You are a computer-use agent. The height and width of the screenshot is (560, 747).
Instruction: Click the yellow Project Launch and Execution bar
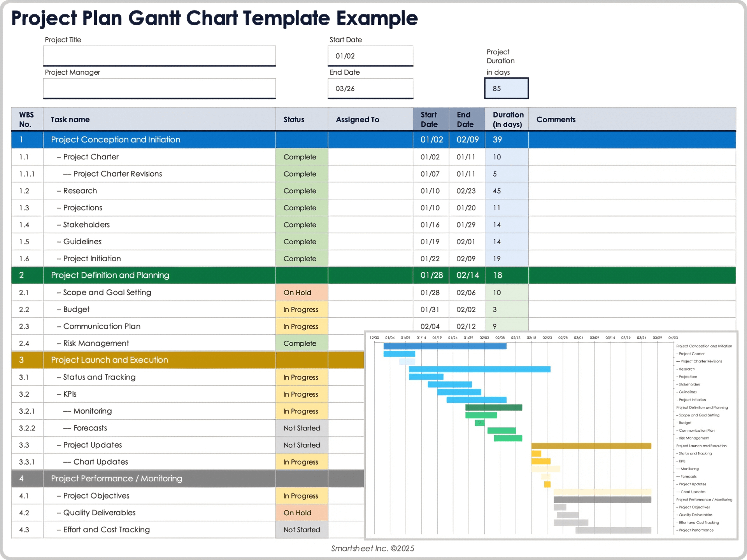coord(591,445)
